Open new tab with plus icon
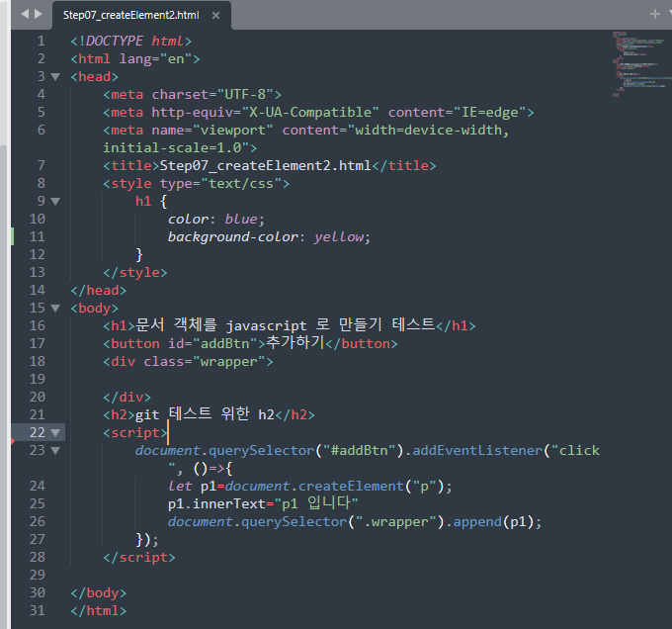The width and height of the screenshot is (672, 629). (x=655, y=14)
